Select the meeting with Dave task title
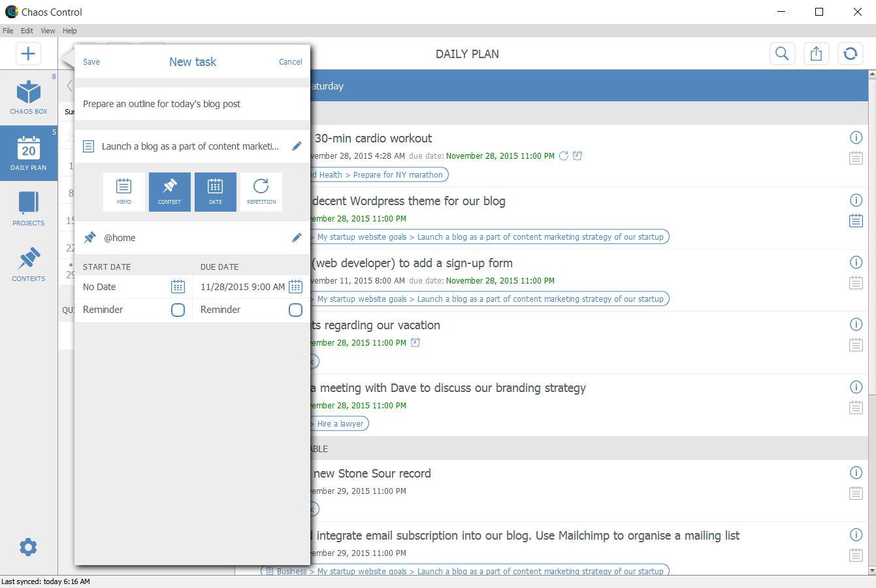Viewport: 876px width, 588px height. (x=449, y=388)
